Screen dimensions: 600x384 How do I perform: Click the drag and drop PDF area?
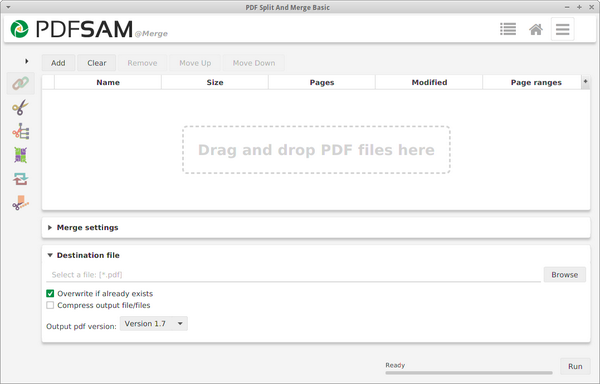316,150
